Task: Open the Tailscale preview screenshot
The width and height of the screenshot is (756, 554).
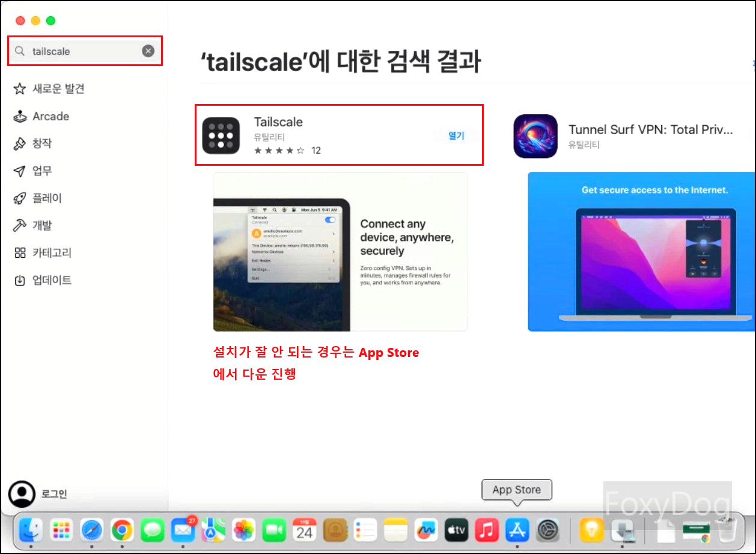Action: tap(340, 252)
